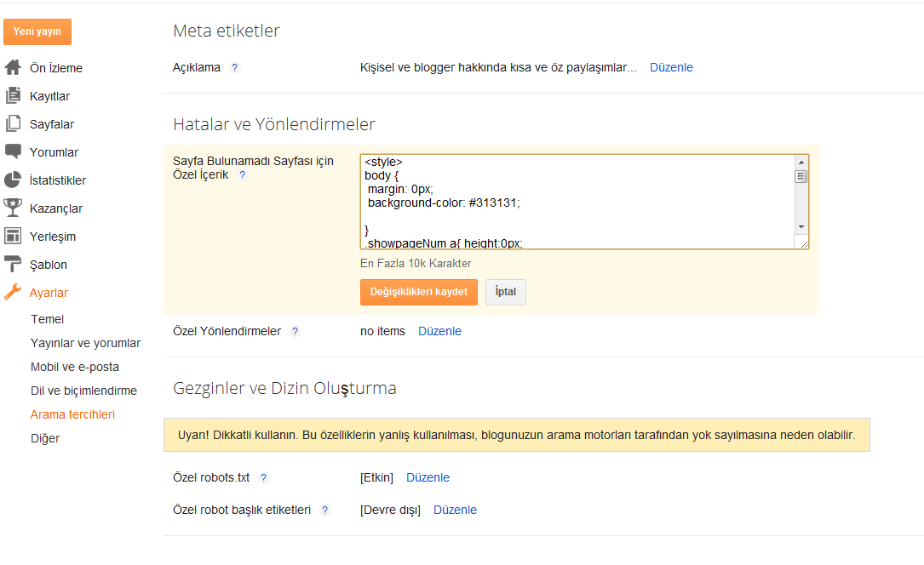
Task: Click the textarea resize handle
Action: pos(804,243)
